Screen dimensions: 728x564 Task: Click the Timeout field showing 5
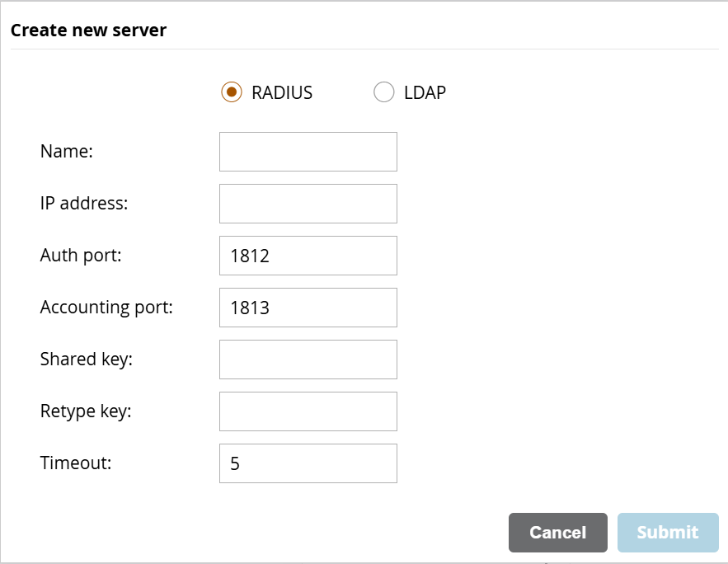coord(308,463)
